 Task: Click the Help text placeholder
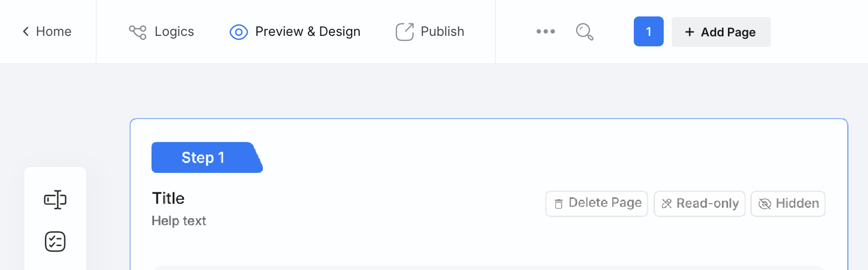(x=179, y=221)
